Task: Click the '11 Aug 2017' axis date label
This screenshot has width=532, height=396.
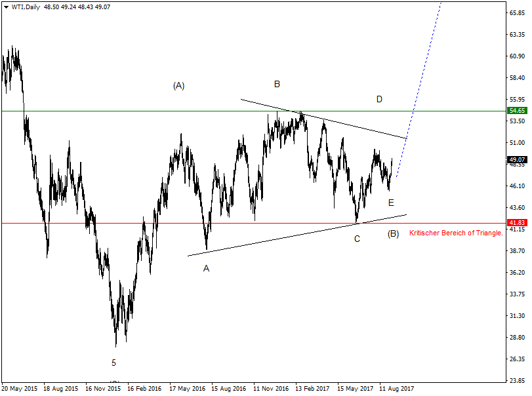Action: [396, 388]
